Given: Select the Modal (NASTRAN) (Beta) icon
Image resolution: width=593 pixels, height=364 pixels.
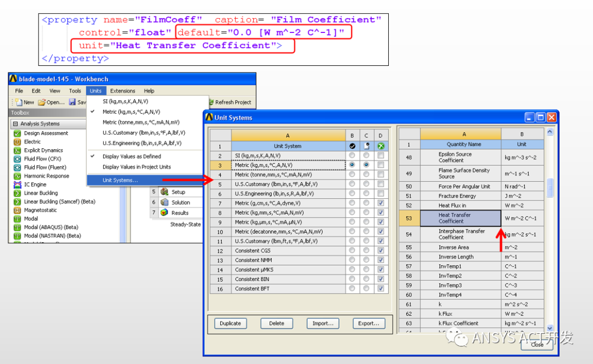Looking at the screenshot, I should pos(17,236).
